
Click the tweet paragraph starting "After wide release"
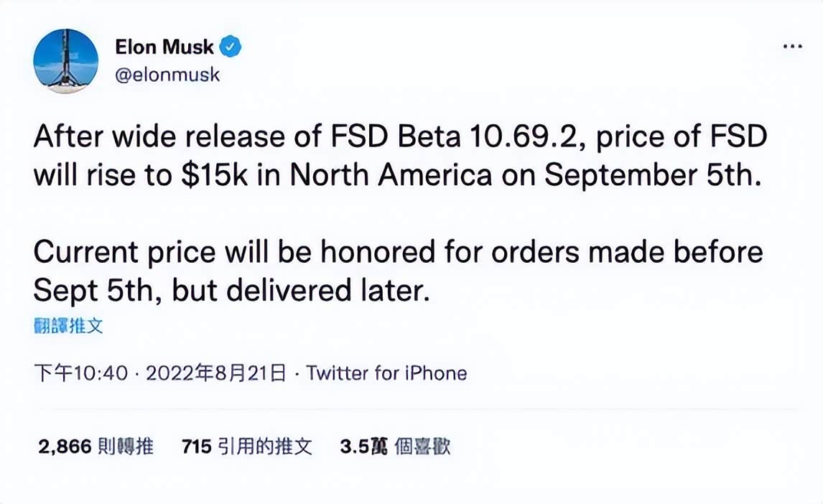pos(400,155)
